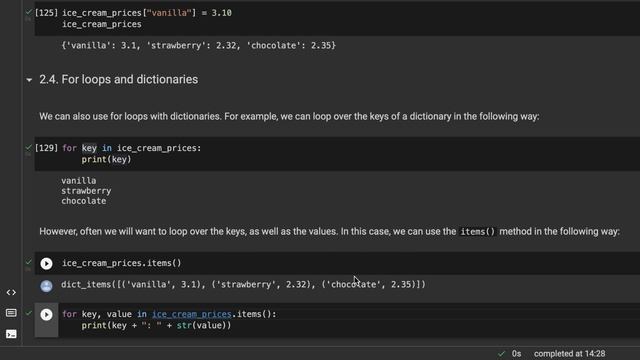
Task: Click the ice_cream_prices link in the for loop
Action: [191, 314]
